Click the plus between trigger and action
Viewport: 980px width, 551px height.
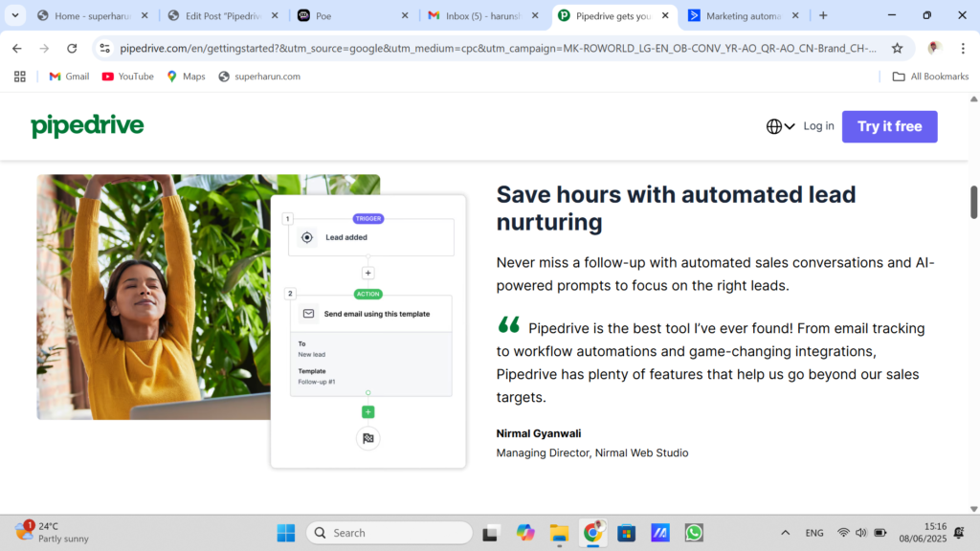click(368, 273)
